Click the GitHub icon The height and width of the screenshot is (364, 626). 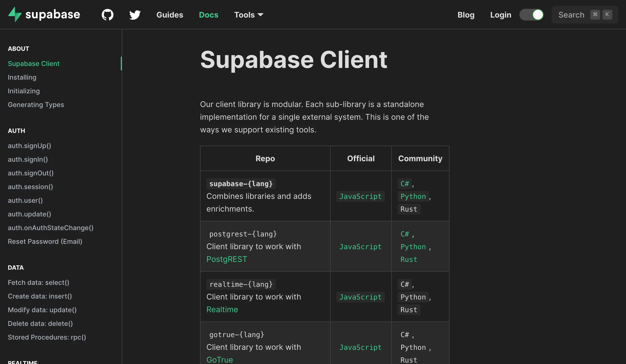point(108,14)
